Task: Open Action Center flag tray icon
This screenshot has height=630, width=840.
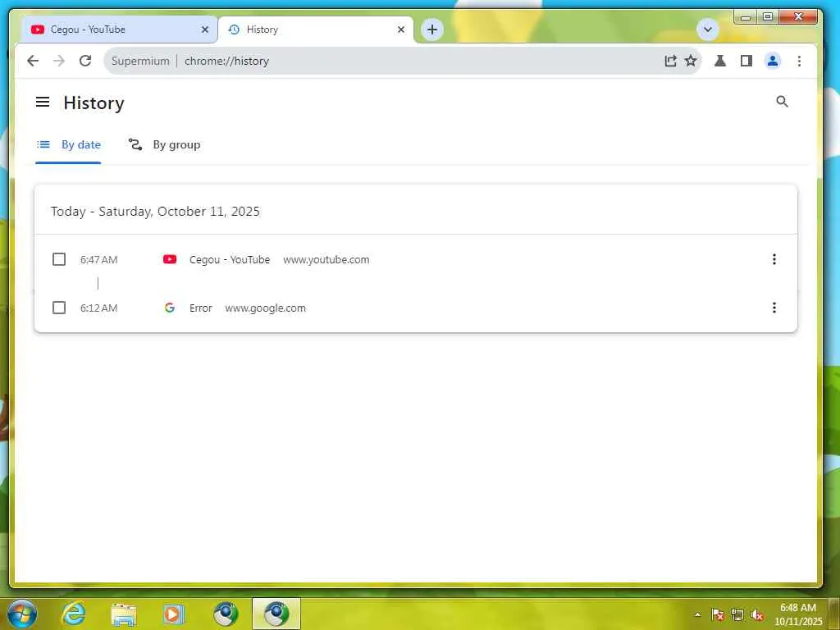Action: coord(718,615)
